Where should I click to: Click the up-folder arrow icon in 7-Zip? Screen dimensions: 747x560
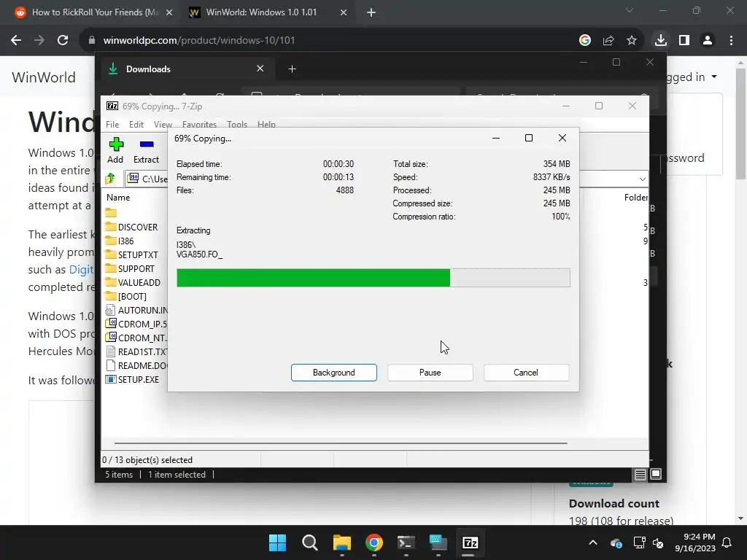111,179
